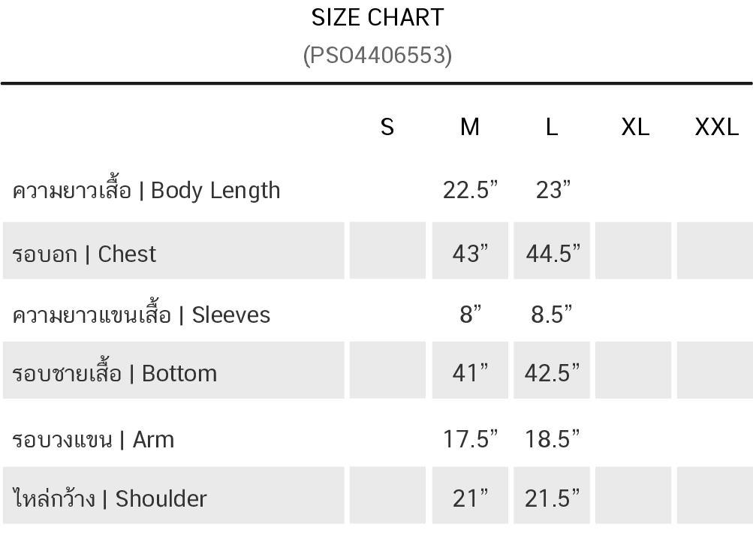Click the Body Length row label

(x=146, y=191)
